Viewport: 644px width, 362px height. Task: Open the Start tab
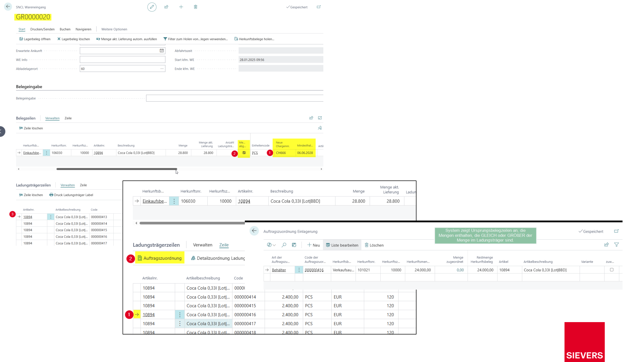(x=22, y=29)
